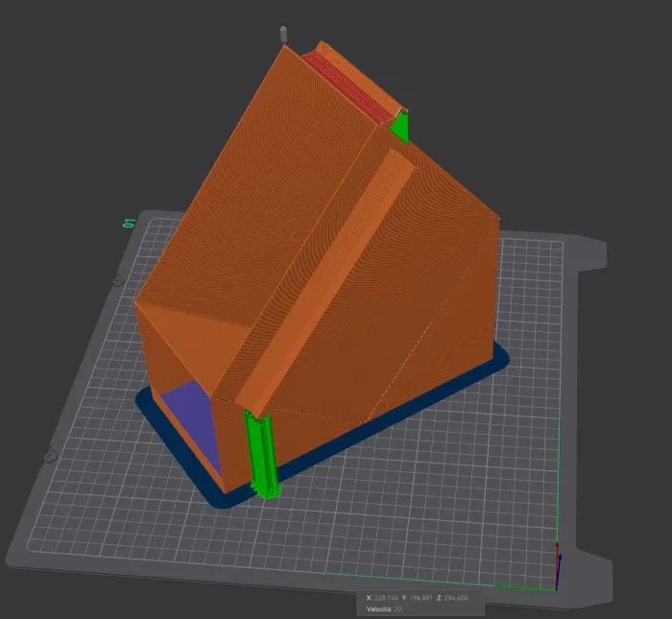Click the Velocità readout in the tooltip
Image resolution: width=672 pixels, height=619 pixels.
click(x=388, y=608)
